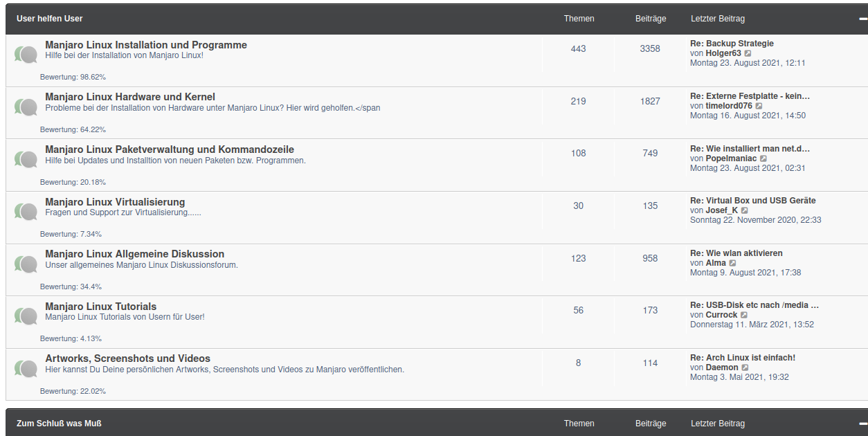Viewport: 868px width, 436px height.
Task: Go to latest post icon beside Currock
Action: pyautogui.click(x=744, y=315)
